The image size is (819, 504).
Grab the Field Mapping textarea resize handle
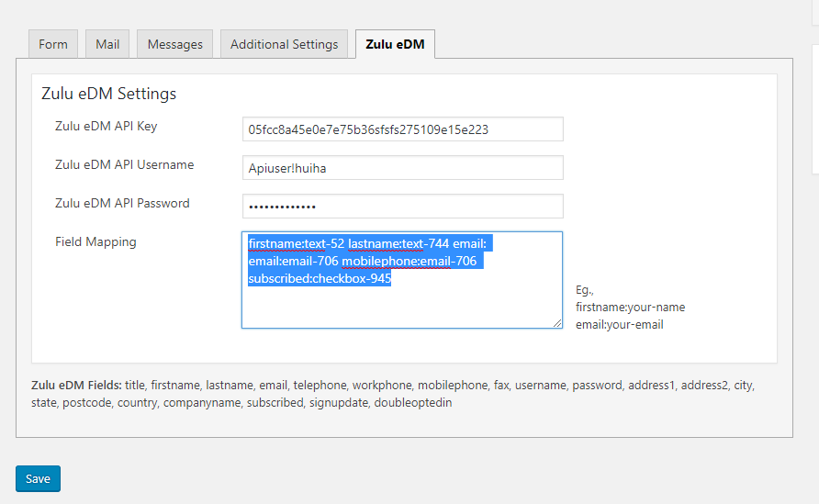pos(557,323)
